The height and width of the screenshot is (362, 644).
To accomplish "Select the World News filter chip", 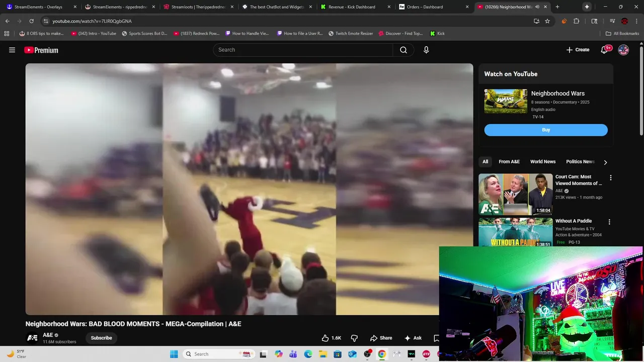I will click(x=543, y=161).
